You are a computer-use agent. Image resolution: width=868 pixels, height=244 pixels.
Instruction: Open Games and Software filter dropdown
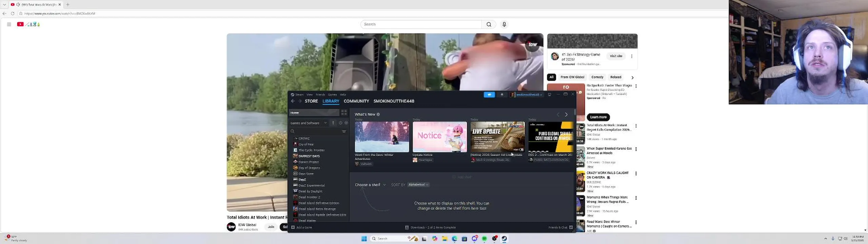point(308,123)
